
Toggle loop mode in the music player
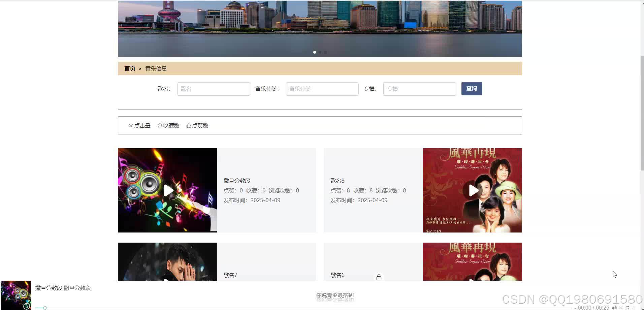pyautogui.click(x=627, y=308)
